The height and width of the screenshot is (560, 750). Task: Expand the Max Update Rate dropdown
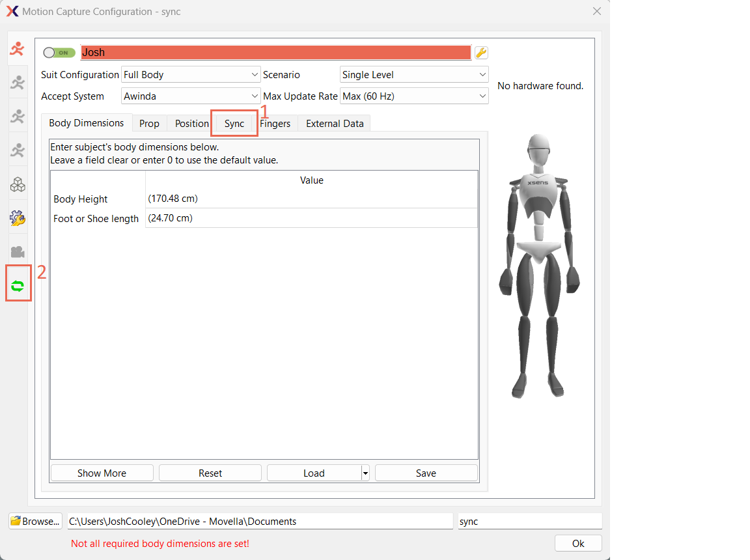pyautogui.click(x=414, y=96)
